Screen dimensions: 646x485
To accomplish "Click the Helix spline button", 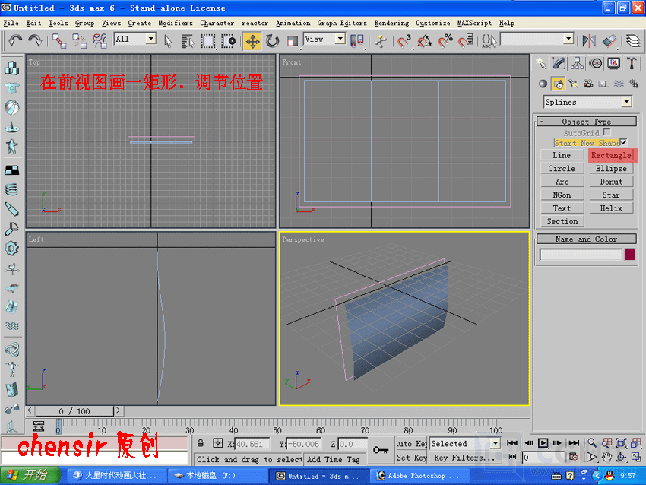I will pyautogui.click(x=611, y=208).
